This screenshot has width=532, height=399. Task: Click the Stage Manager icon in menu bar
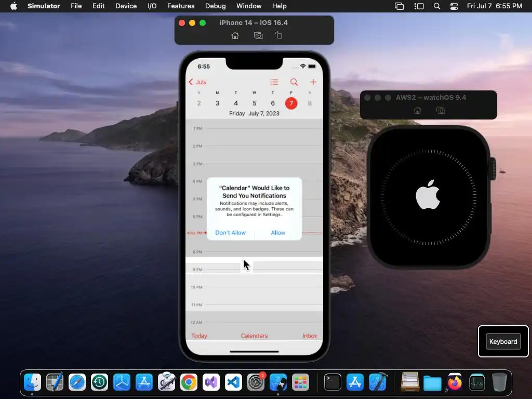pyautogui.click(x=419, y=6)
